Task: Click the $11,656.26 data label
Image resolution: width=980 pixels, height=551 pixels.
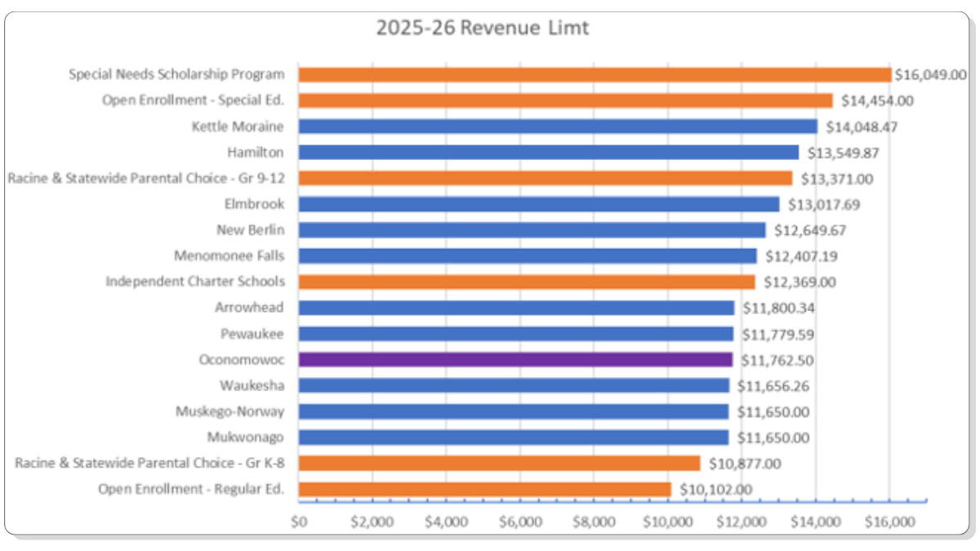Action: (773, 385)
